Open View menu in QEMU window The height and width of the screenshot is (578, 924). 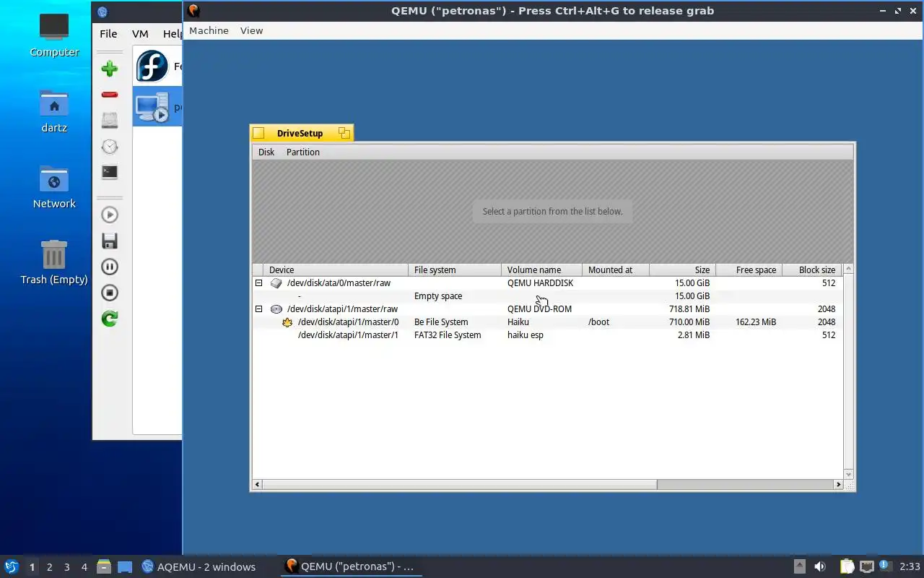[251, 30]
